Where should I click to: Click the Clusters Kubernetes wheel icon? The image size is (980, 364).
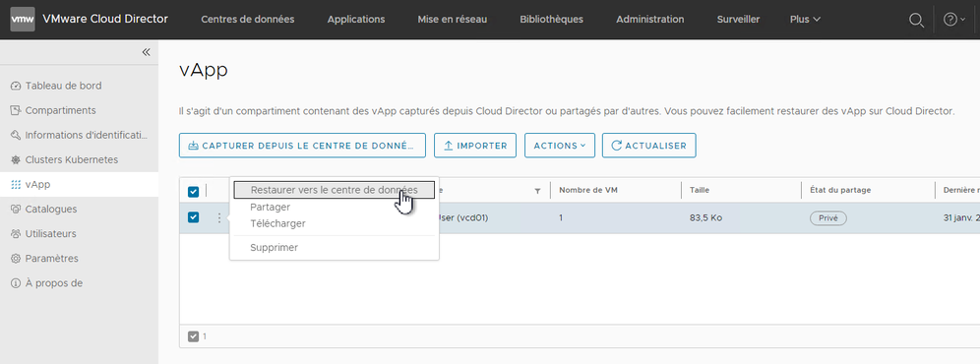[x=16, y=160]
